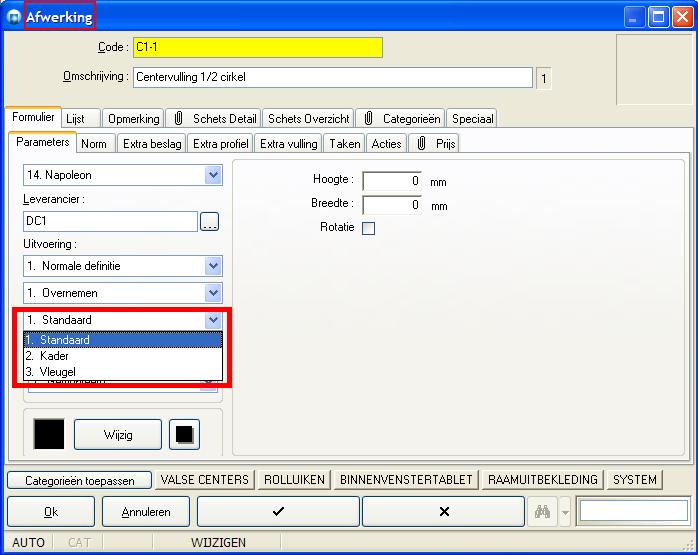Expand the 14. Napoleon dropdown
Screen dimensions: 698x555
point(213,175)
